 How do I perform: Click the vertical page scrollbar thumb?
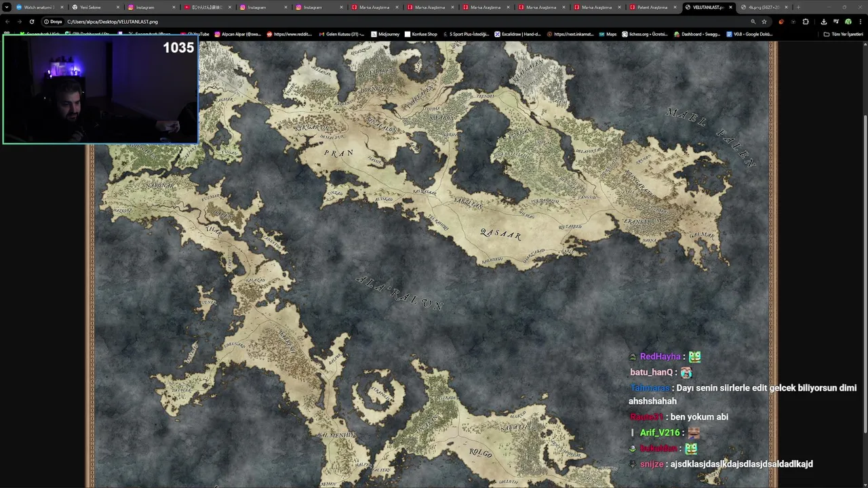[x=865, y=274]
